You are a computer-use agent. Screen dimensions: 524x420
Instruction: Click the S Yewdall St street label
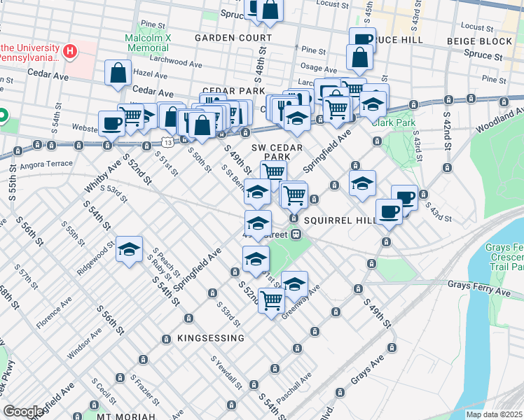tap(226, 373)
